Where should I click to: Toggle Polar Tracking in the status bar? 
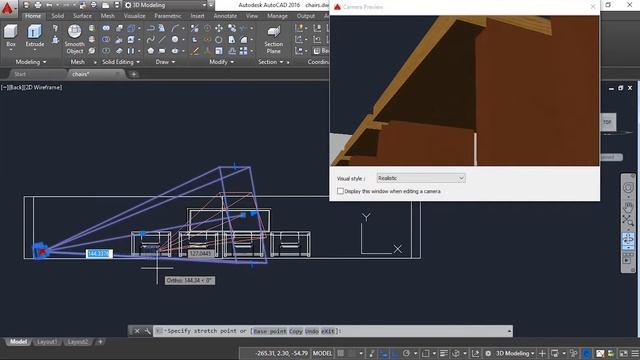click(406, 353)
